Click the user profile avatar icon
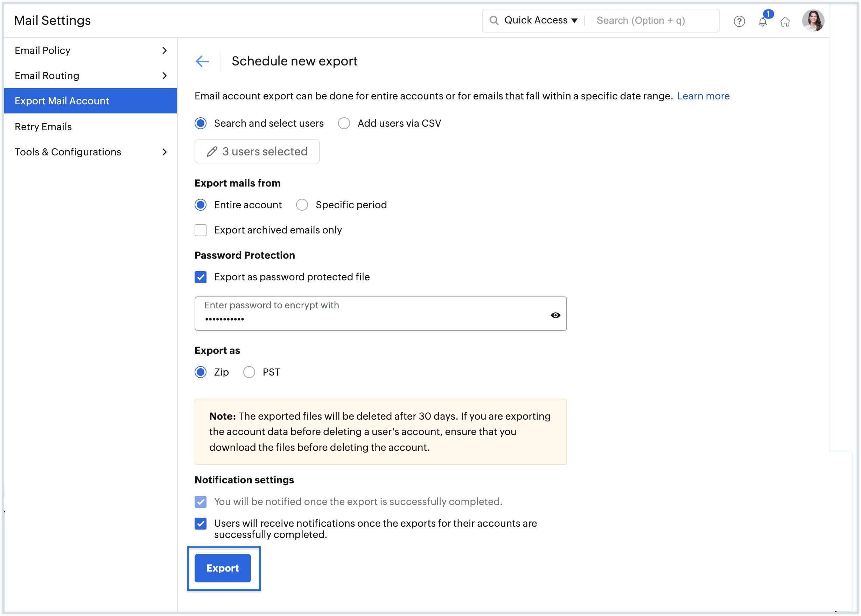The width and height of the screenshot is (861, 616). pos(816,20)
